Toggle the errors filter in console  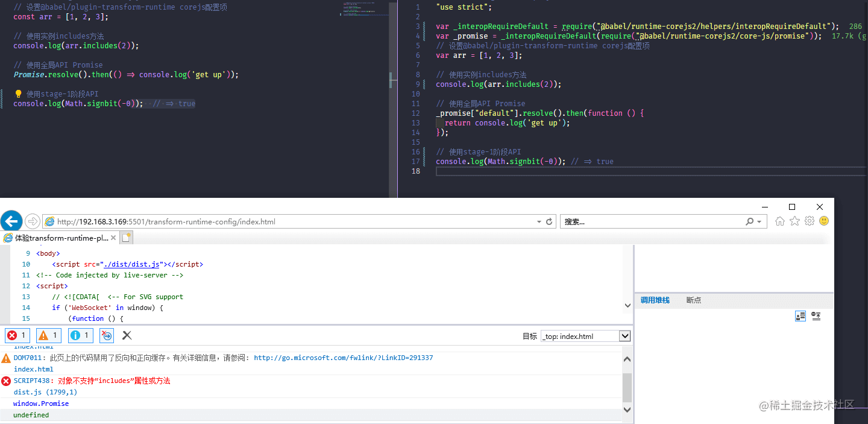coord(17,335)
